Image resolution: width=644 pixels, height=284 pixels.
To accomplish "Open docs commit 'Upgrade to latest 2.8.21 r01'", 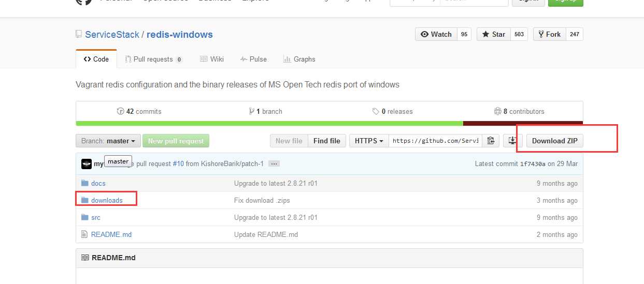I will coord(276,183).
